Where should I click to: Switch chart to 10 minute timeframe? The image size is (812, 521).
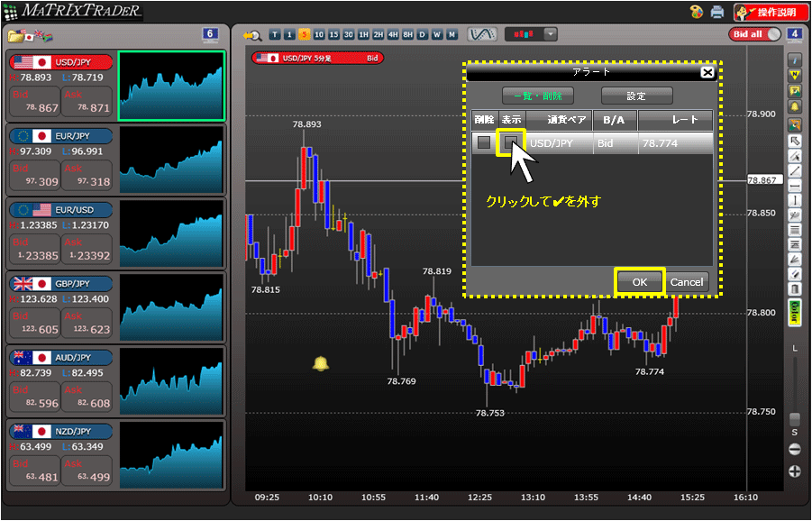click(319, 34)
